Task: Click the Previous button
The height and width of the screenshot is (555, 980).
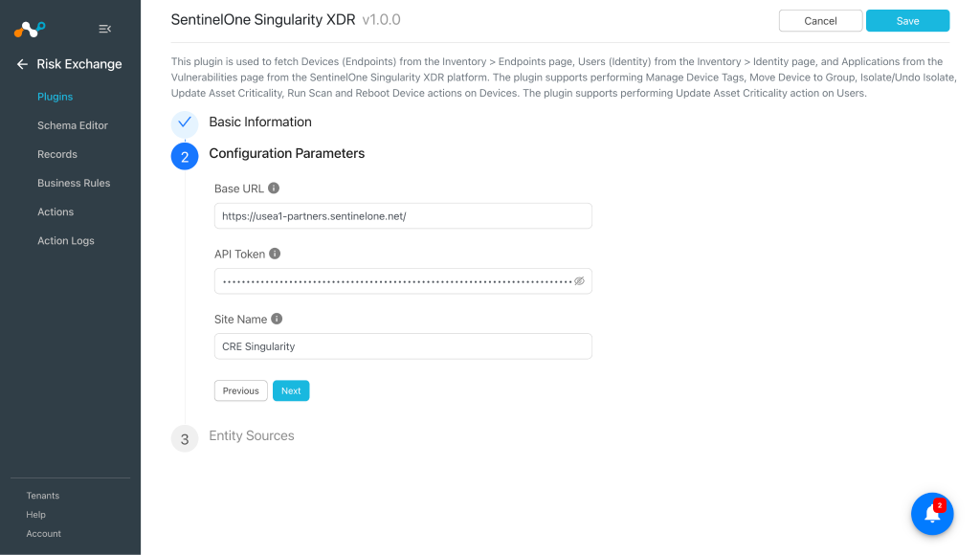Action: tap(240, 390)
